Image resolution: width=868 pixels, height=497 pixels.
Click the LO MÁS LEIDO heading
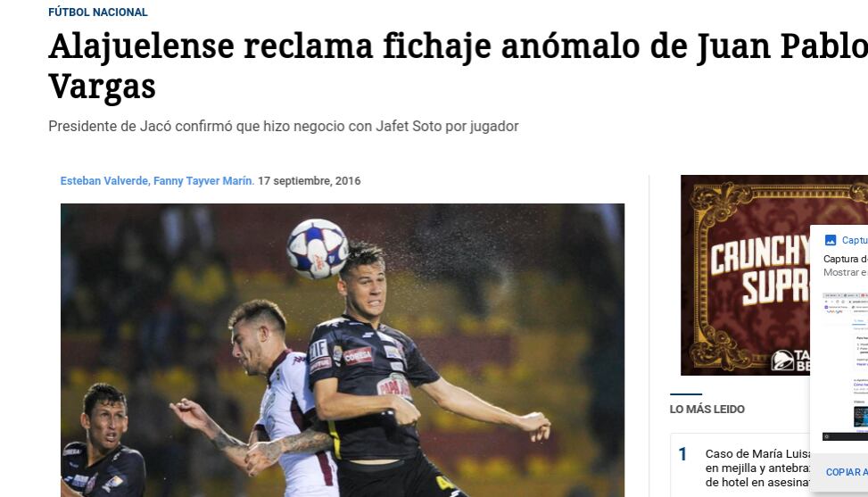(x=707, y=409)
